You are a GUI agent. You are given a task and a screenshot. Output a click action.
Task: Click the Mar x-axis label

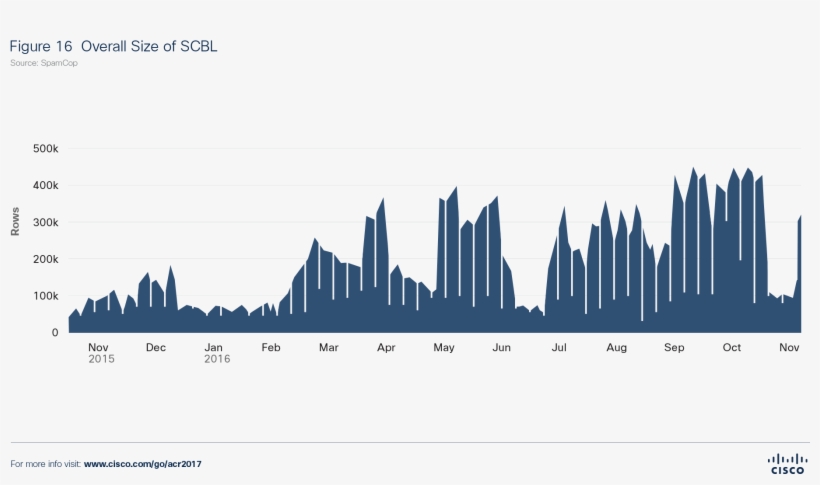pyautogui.click(x=328, y=348)
